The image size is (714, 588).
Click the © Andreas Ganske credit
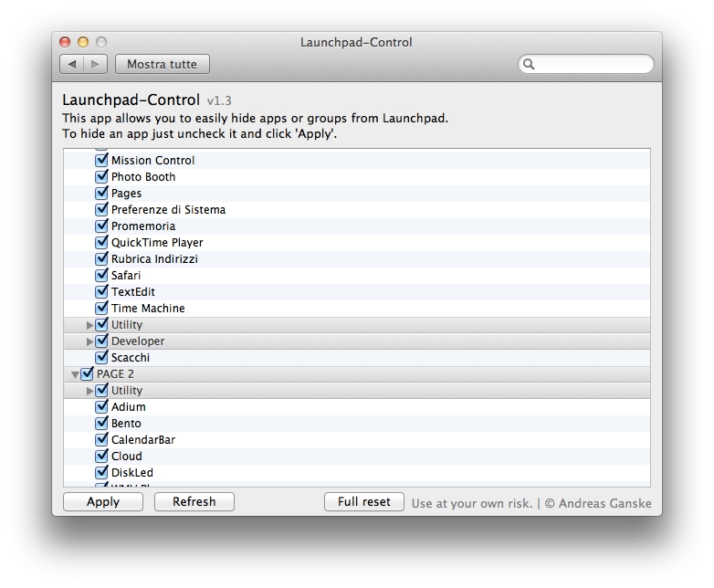tap(598, 503)
